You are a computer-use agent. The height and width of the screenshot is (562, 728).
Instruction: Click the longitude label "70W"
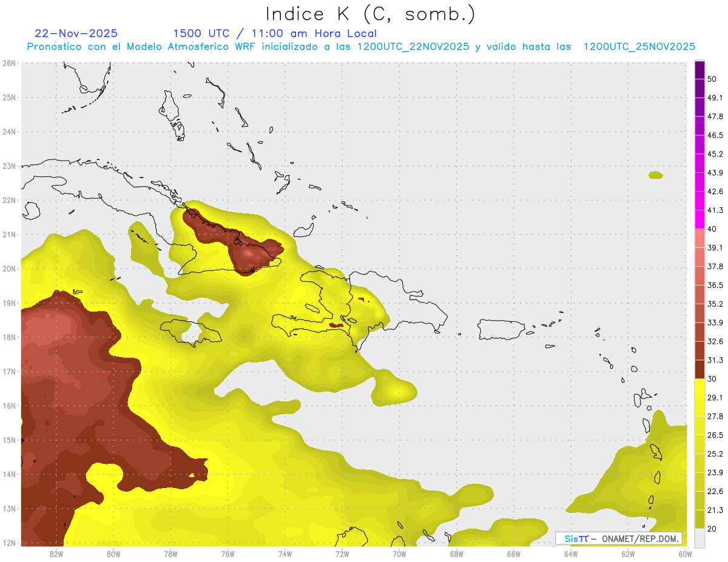point(399,554)
